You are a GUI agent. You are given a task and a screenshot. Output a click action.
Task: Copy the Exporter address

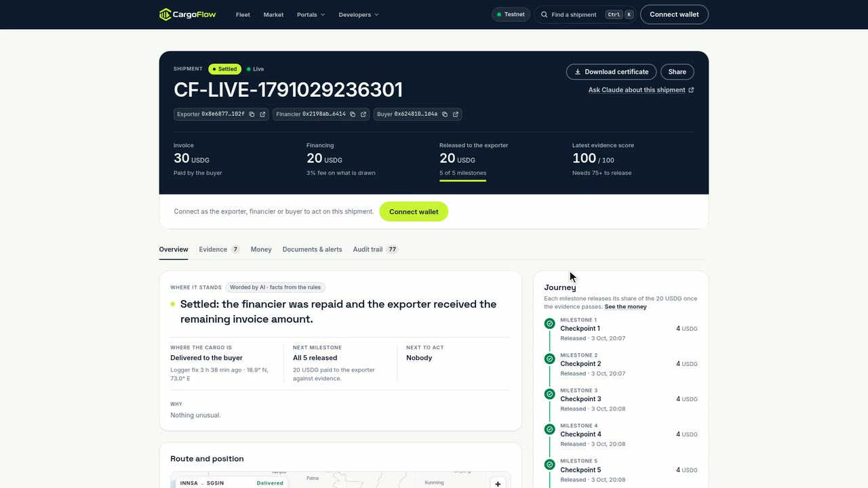pyautogui.click(x=252, y=115)
